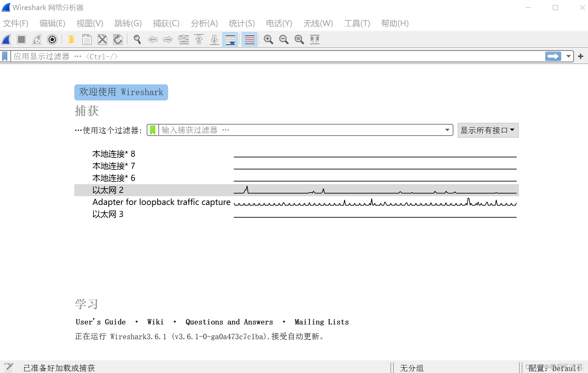This screenshot has height=373, width=588.
Task: Close the capture file with the X document icon
Action: [102, 40]
